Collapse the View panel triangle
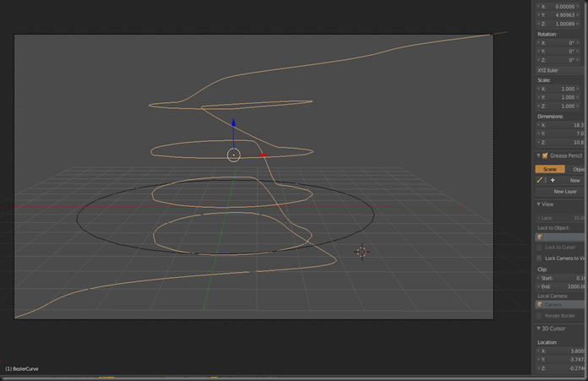 (x=538, y=204)
